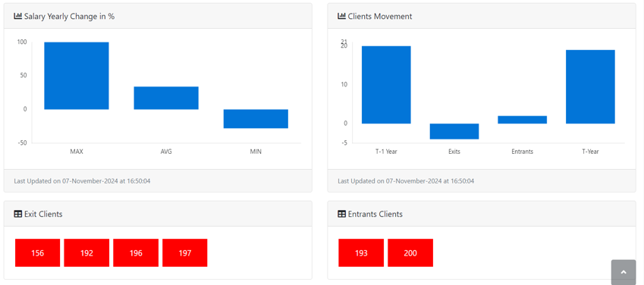
Task: Click the MIN salary change bar
Action: pos(256,119)
